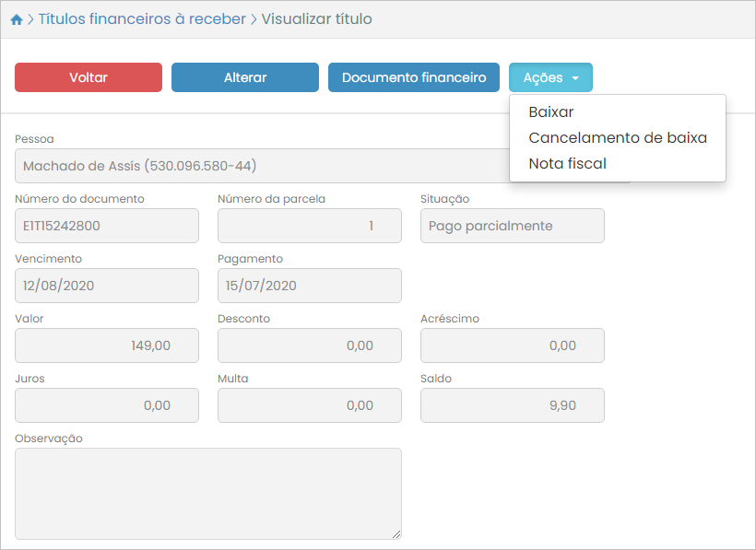Click the Saldo field showing 9,90

coord(512,405)
